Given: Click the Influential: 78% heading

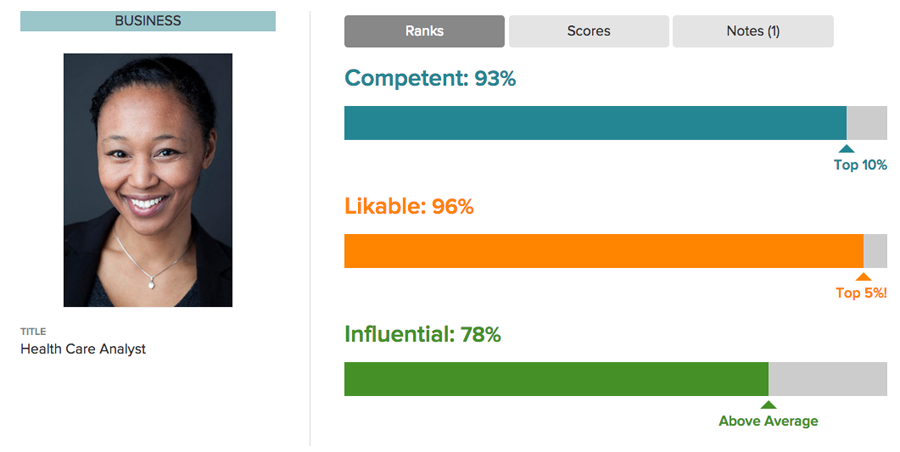Looking at the screenshot, I should coord(422,334).
